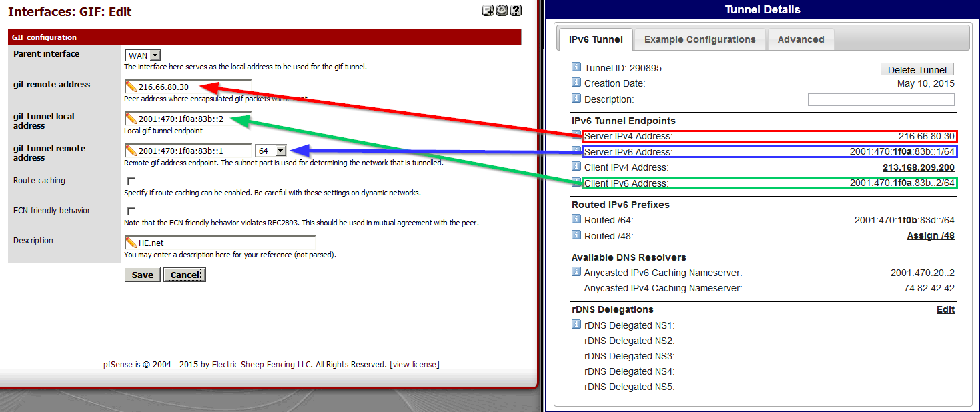Enable the Route caching checkbox
The width and height of the screenshot is (980, 412).
pyautogui.click(x=131, y=181)
